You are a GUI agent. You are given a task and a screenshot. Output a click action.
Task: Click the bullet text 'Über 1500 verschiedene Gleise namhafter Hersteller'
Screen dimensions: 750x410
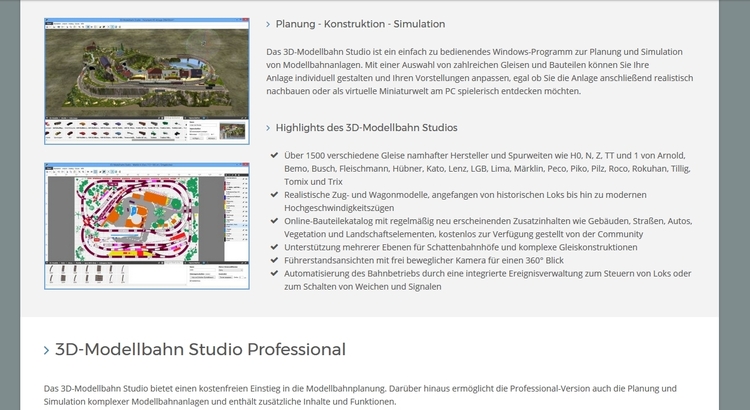click(487, 168)
